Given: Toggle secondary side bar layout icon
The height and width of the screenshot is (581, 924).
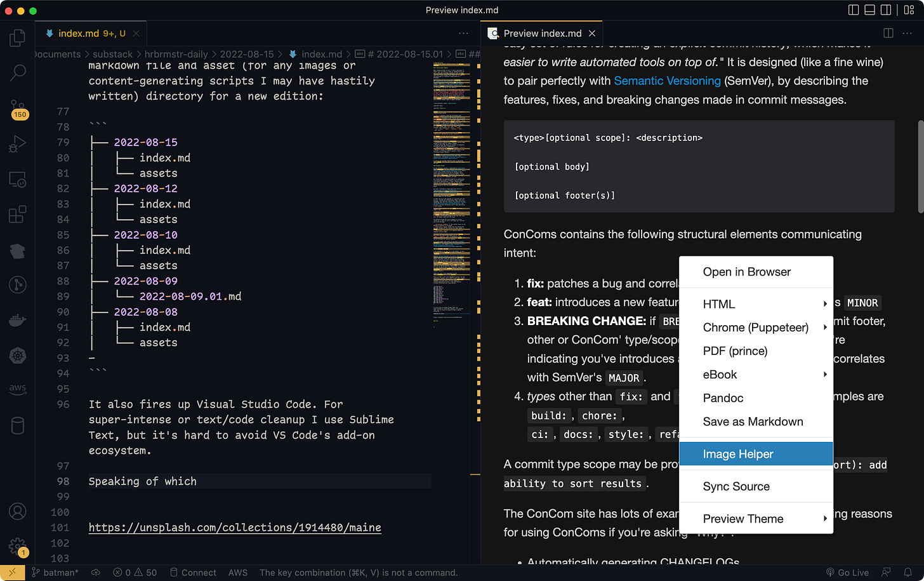Looking at the screenshot, I should [886, 10].
